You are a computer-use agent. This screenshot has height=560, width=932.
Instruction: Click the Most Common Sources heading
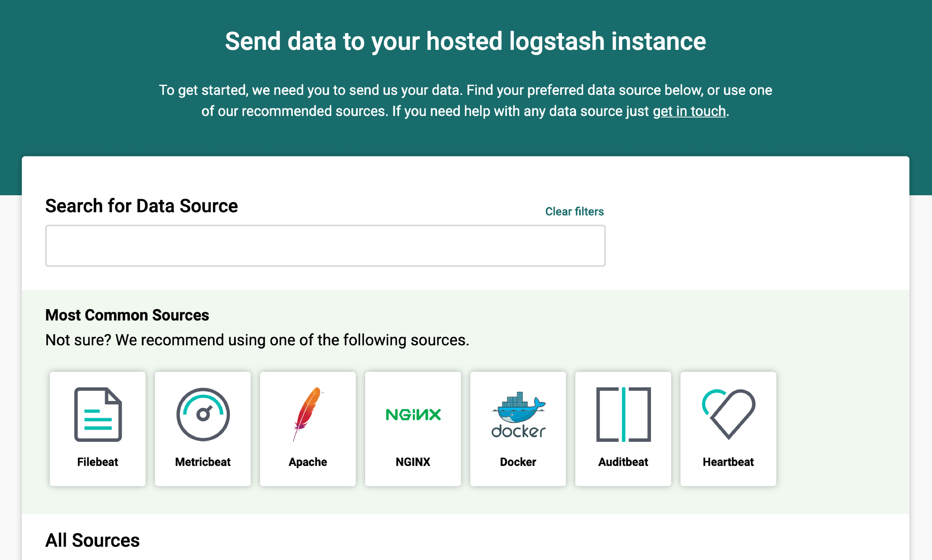click(x=127, y=315)
